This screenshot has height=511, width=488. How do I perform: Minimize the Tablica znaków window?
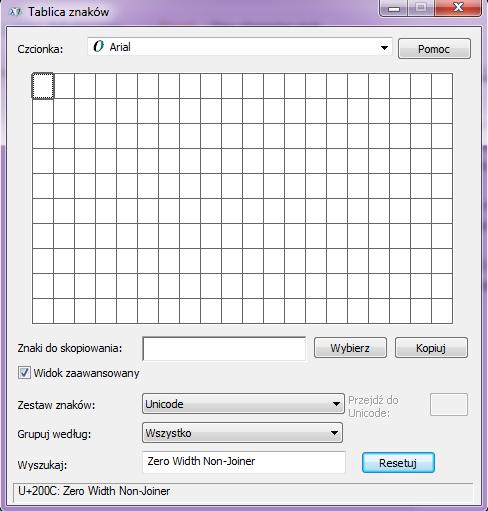coord(394,7)
